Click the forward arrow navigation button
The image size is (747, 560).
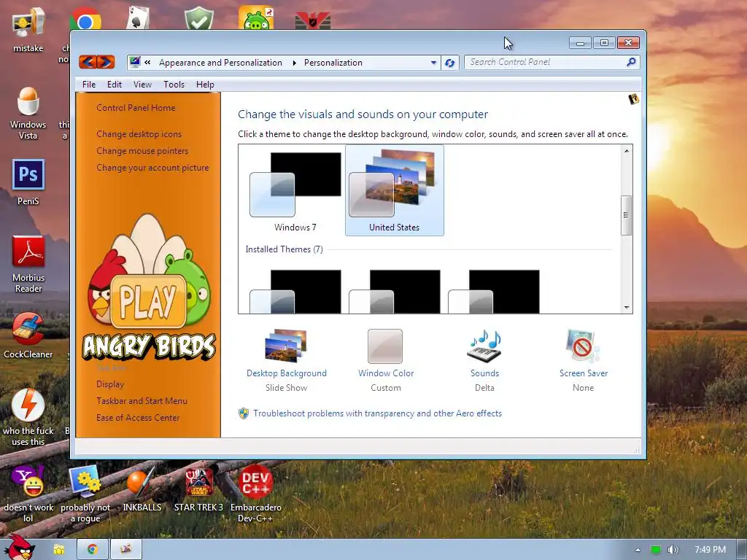pyautogui.click(x=106, y=62)
